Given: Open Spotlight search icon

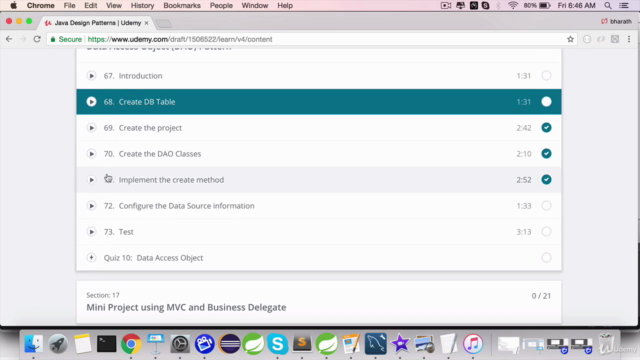Looking at the screenshot, I should tap(608, 6).
